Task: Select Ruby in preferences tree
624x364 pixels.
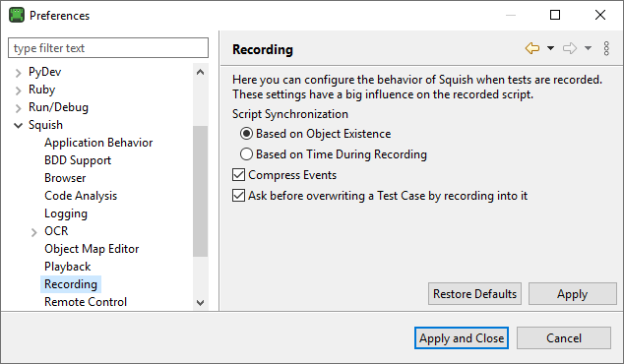Action: (x=41, y=90)
